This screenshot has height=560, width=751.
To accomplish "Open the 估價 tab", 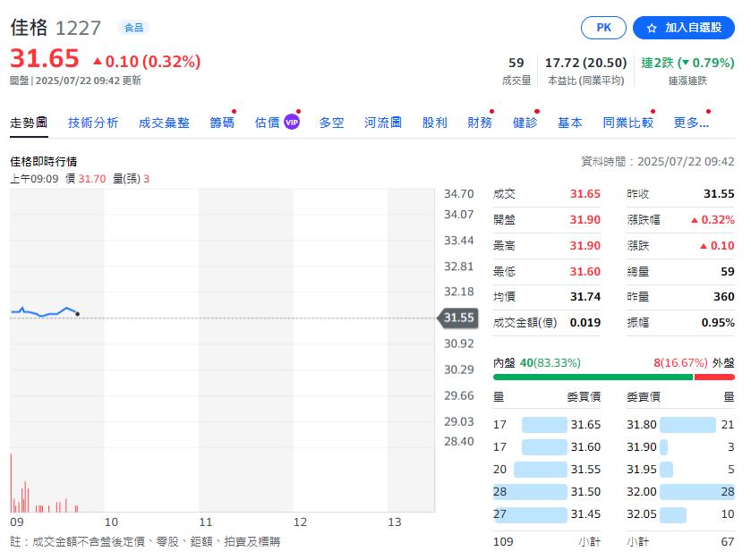I will (267, 123).
